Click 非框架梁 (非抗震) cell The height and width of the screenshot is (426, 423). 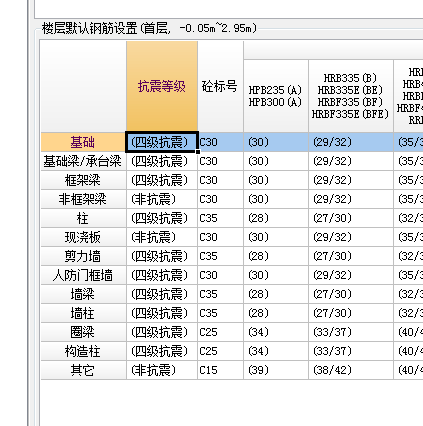click(x=162, y=199)
